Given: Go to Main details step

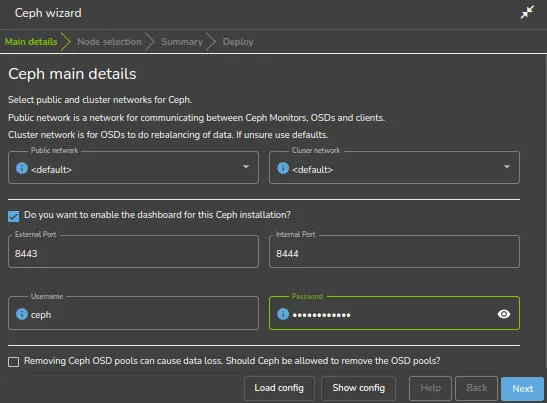Looking at the screenshot, I should pyautogui.click(x=31, y=42).
